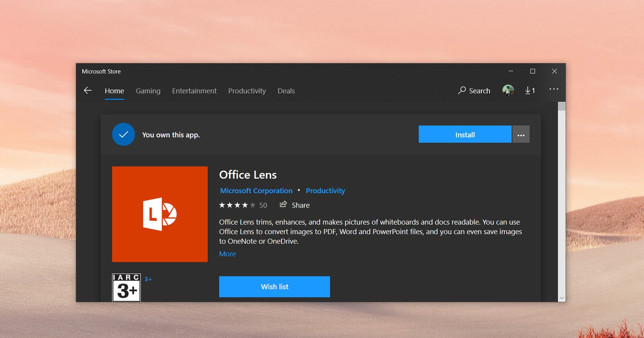The width and height of the screenshot is (644, 338).
Task: Click the vertical scrollbar thumb
Action: (x=561, y=106)
